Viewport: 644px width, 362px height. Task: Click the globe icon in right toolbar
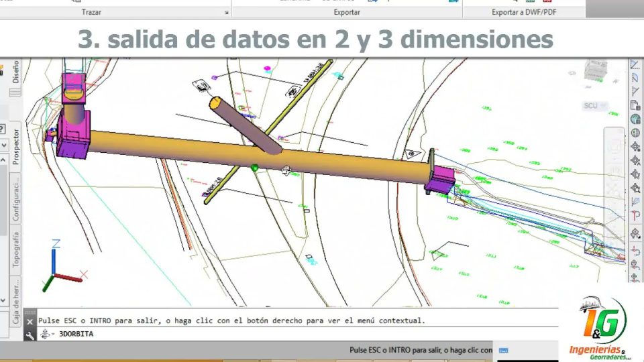(635, 119)
